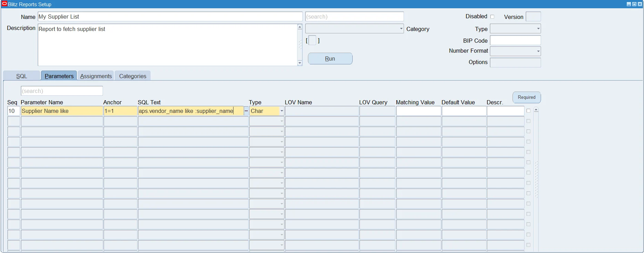Go to the Categories tab
The width and height of the screenshot is (644, 253).
point(133,76)
